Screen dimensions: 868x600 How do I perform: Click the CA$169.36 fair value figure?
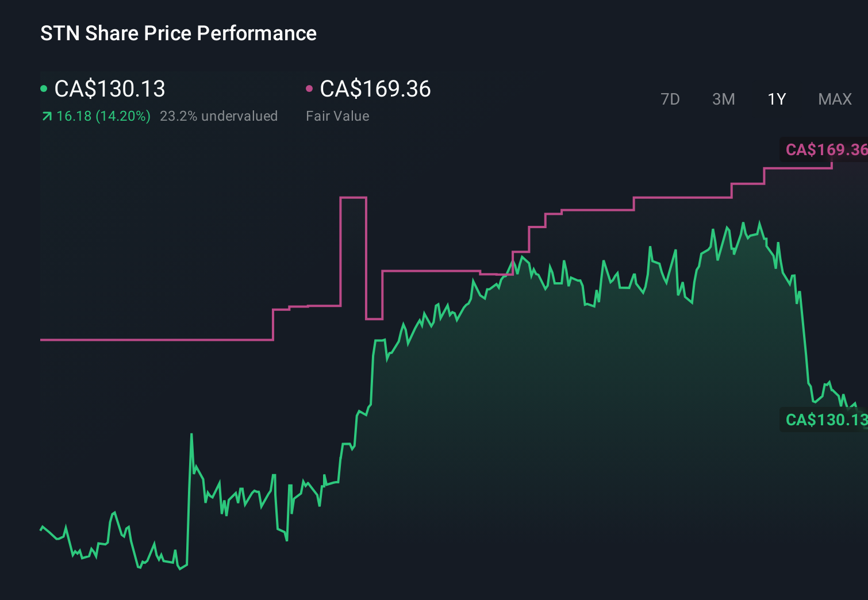tap(375, 89)
